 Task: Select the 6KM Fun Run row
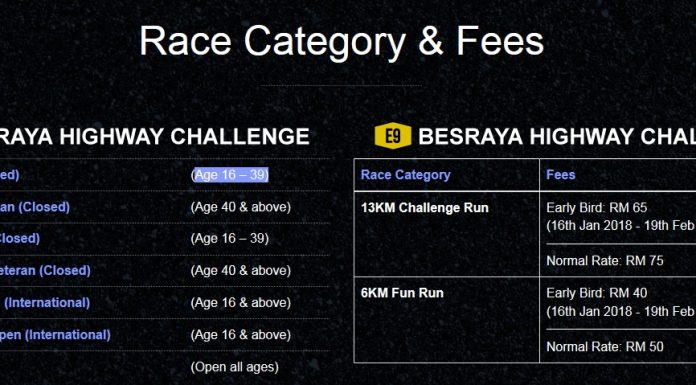point(525,320)
